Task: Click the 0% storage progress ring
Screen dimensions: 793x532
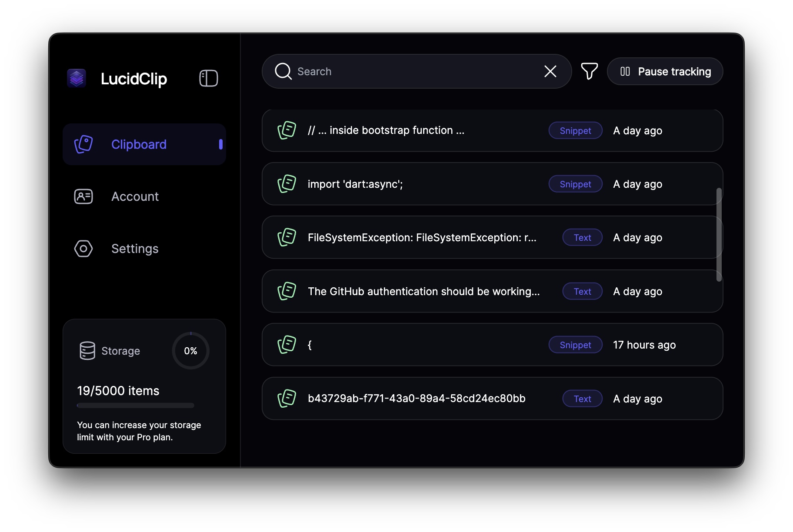Action: [190, 350]
